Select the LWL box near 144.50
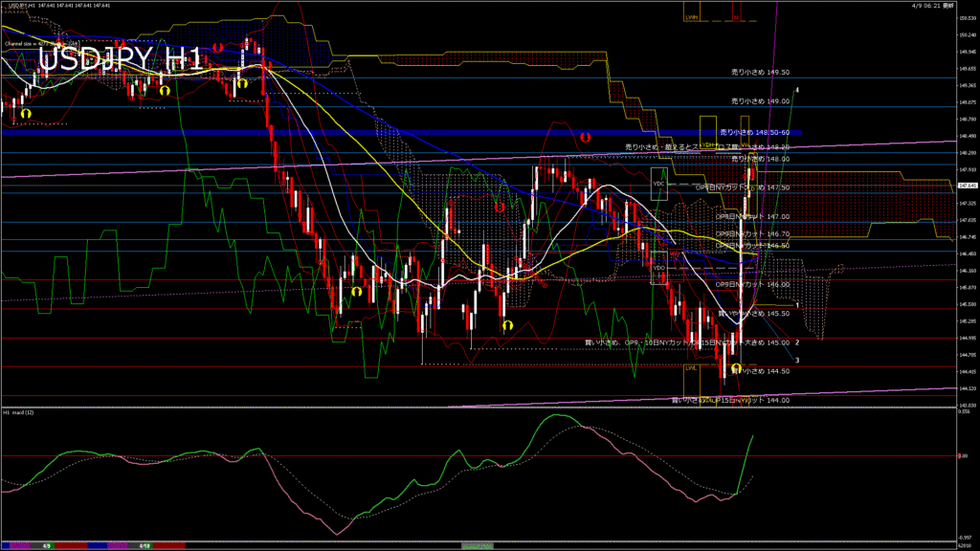 [690, 366]
